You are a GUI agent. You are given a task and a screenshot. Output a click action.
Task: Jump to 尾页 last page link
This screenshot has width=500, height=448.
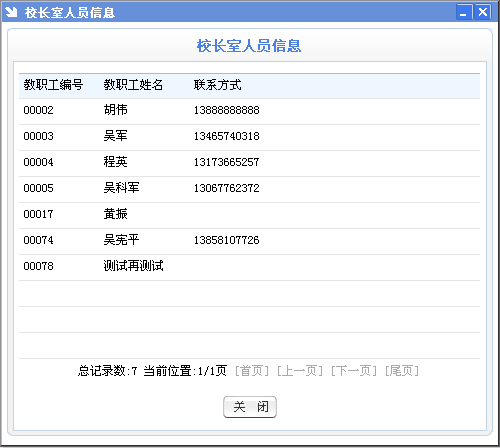(x=402, y=371)
